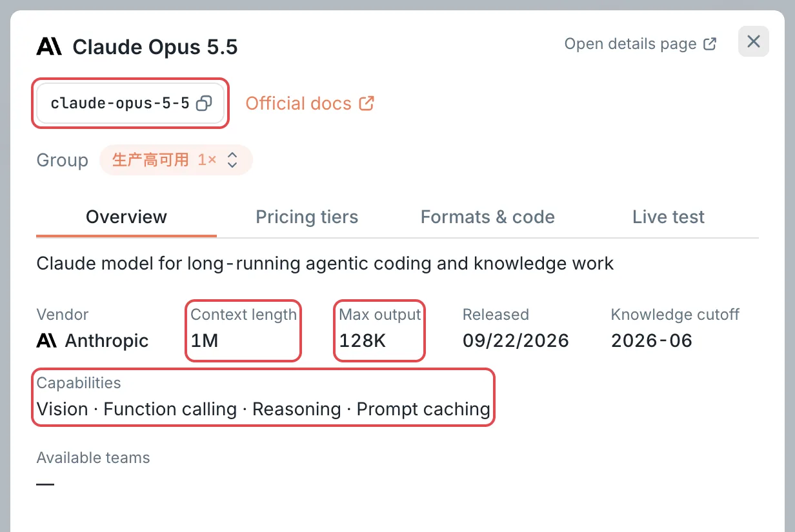Image resolution: width=795 pixels, height=532 pixels.
Task: Click the external-link icon beside Open details page
Action: pyautogui.click(x=710, y=44)
